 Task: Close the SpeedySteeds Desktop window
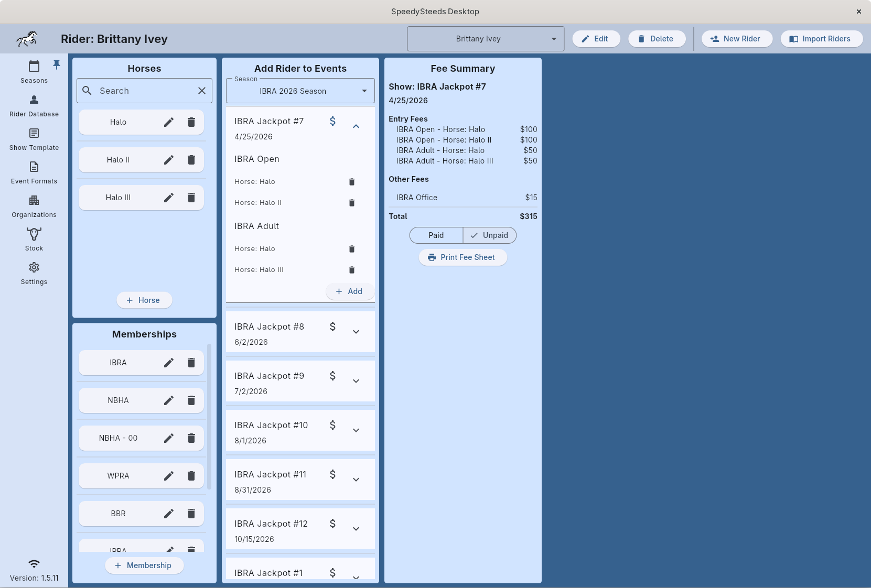point(859,12)
